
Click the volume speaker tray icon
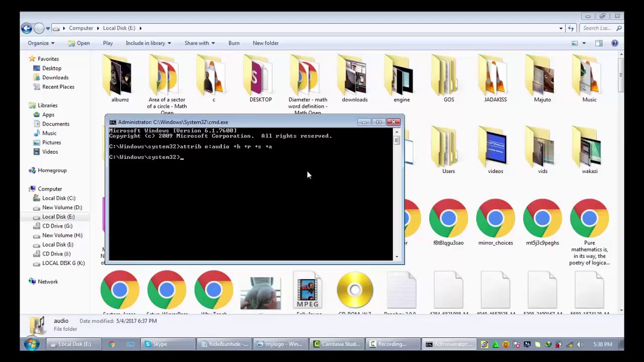[580, 344]
